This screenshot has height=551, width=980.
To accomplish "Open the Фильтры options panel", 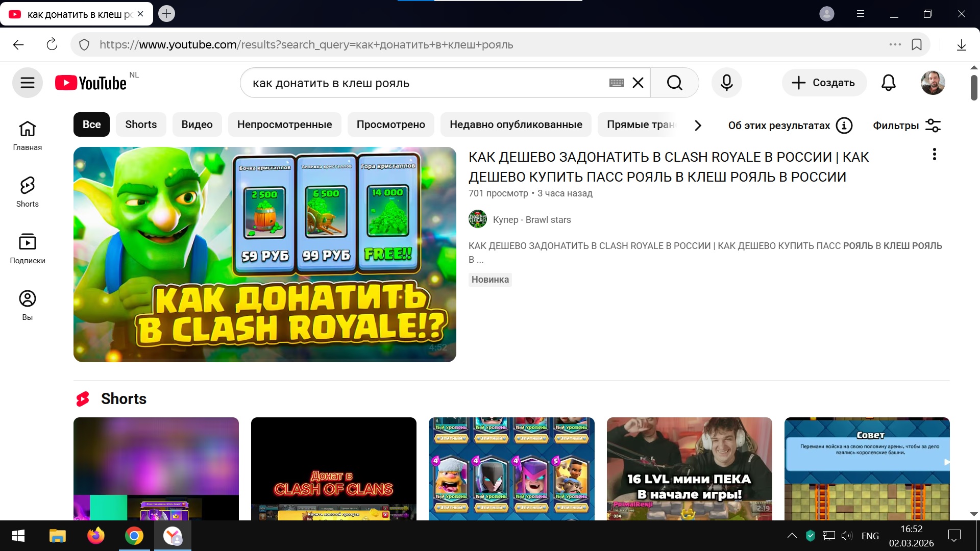I will 907,126.
